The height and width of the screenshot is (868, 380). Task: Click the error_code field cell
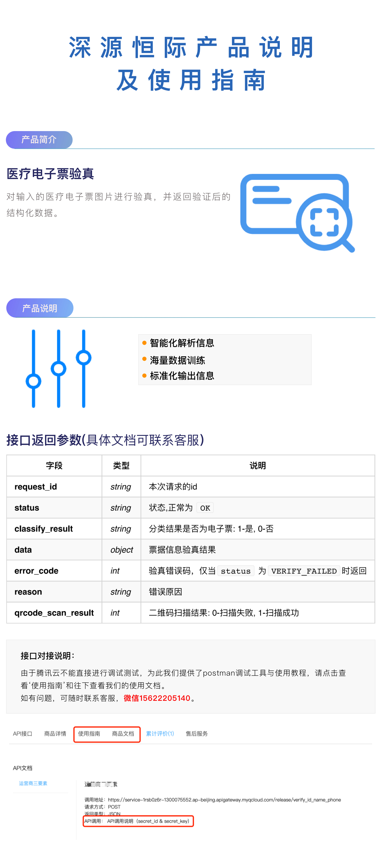point(54,571)
